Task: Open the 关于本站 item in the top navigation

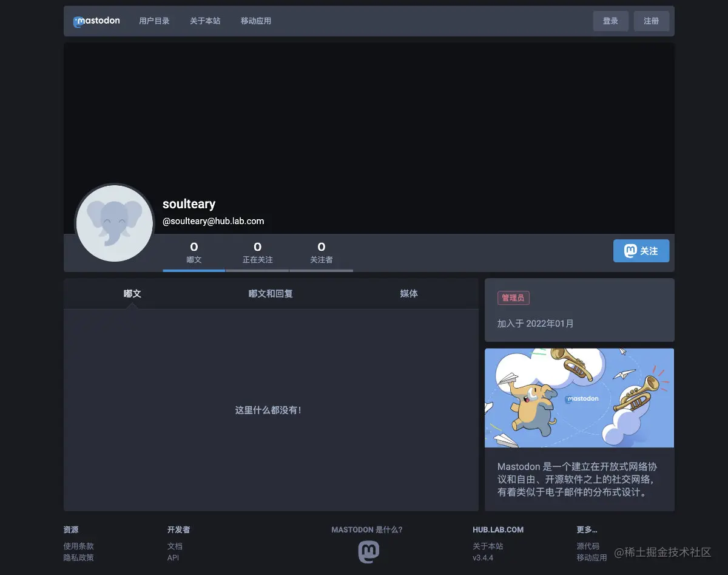Action: coord(204,20)
